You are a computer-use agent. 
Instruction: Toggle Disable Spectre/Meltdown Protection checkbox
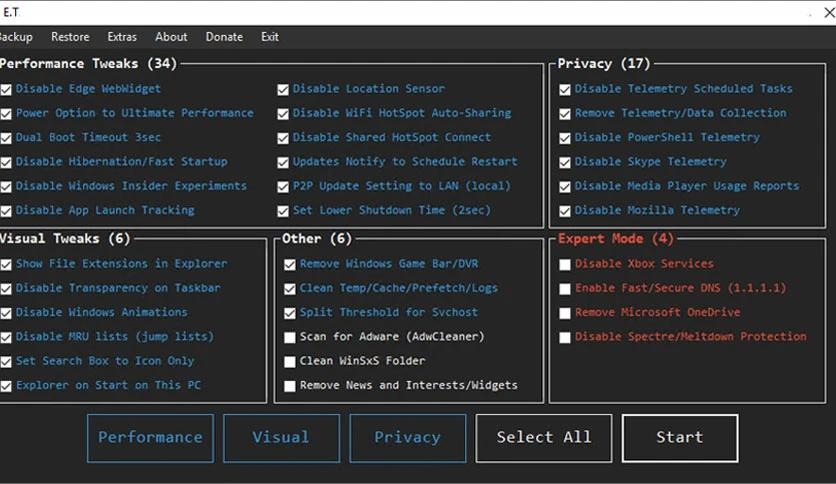click(565, 338)
